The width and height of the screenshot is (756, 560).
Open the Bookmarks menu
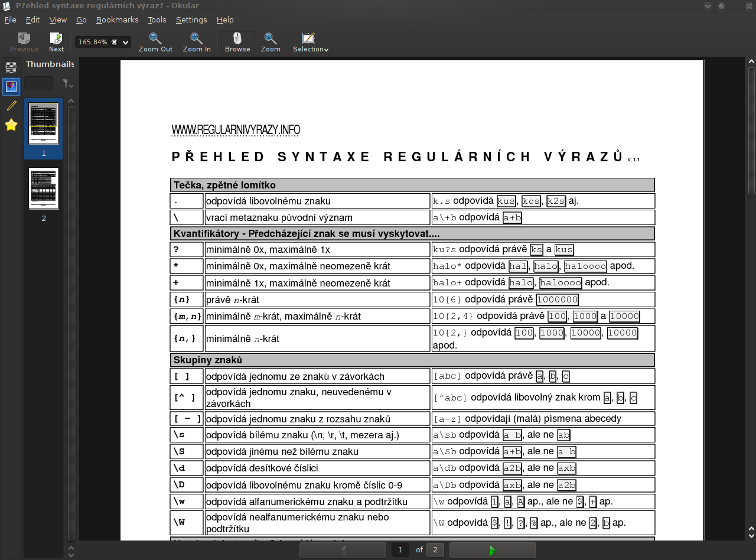point(117,19)
